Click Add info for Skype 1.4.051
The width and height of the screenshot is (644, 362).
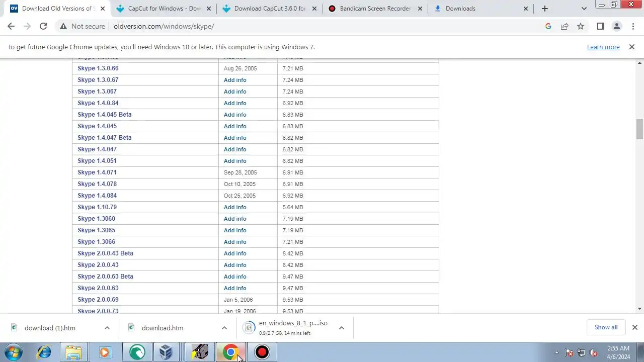[235, 161]
